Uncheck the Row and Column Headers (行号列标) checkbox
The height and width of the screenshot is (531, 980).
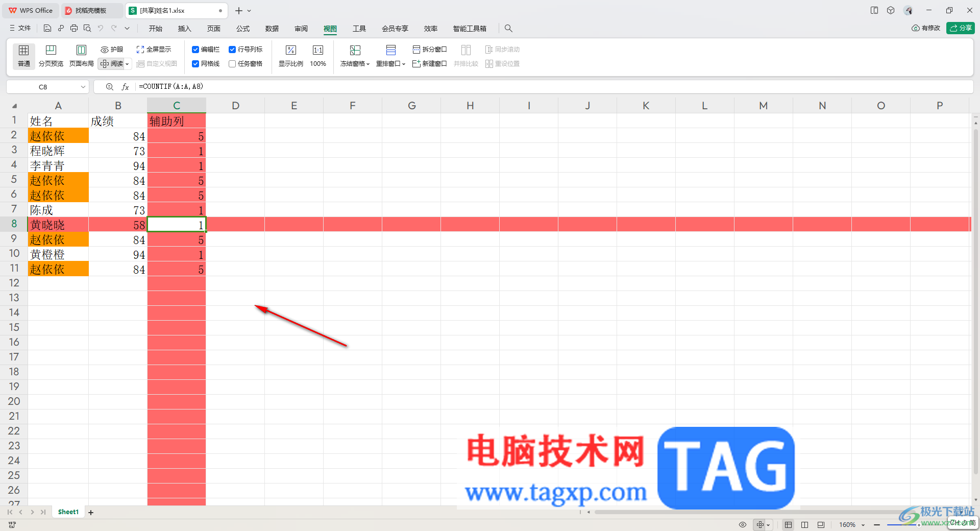pos(232,50)
